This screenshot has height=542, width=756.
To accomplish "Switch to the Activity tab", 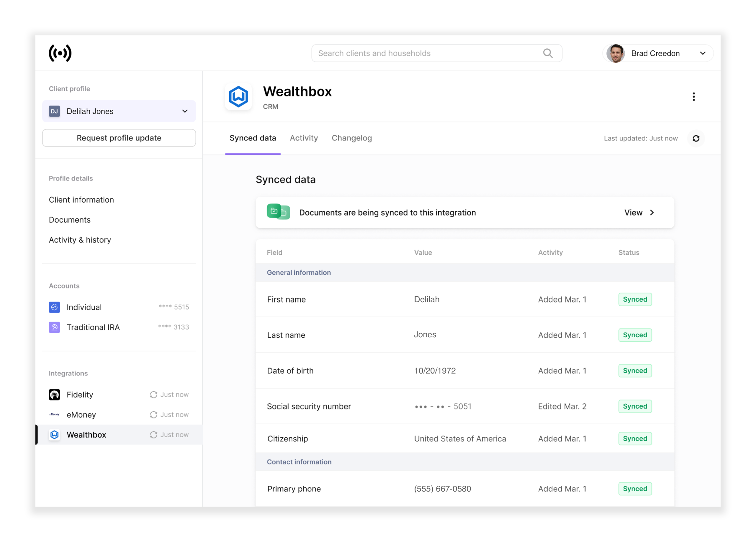I will (x=303, y=138).
